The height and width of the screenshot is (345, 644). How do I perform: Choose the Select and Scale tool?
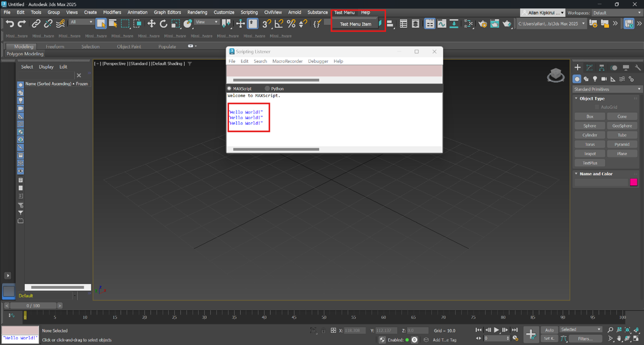pyautogui.click(x=175, y=23)
